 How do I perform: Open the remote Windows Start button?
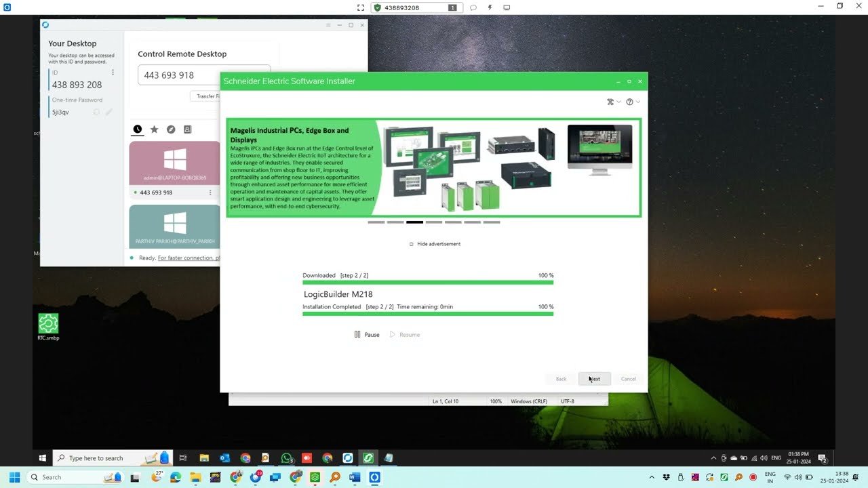coord(42,458)
